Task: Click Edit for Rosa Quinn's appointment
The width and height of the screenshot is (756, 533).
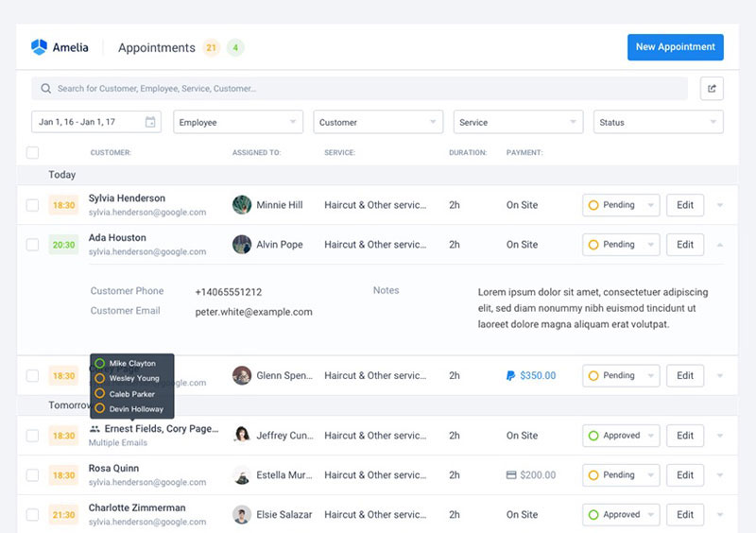Action: (x=685, y=475)
